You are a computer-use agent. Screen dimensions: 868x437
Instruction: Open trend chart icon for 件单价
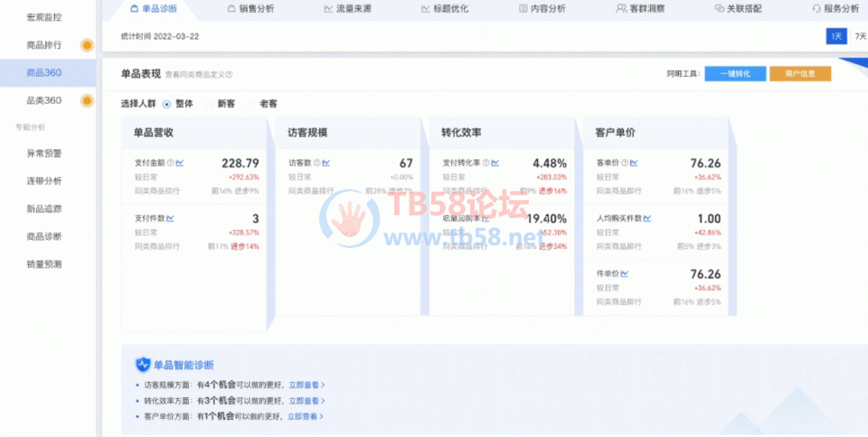point(625,273)
